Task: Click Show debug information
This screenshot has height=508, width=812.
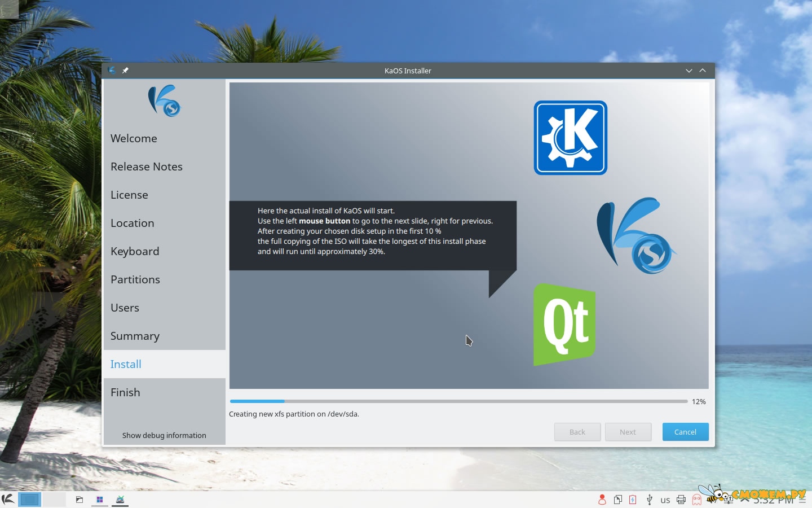Action: 164,435
